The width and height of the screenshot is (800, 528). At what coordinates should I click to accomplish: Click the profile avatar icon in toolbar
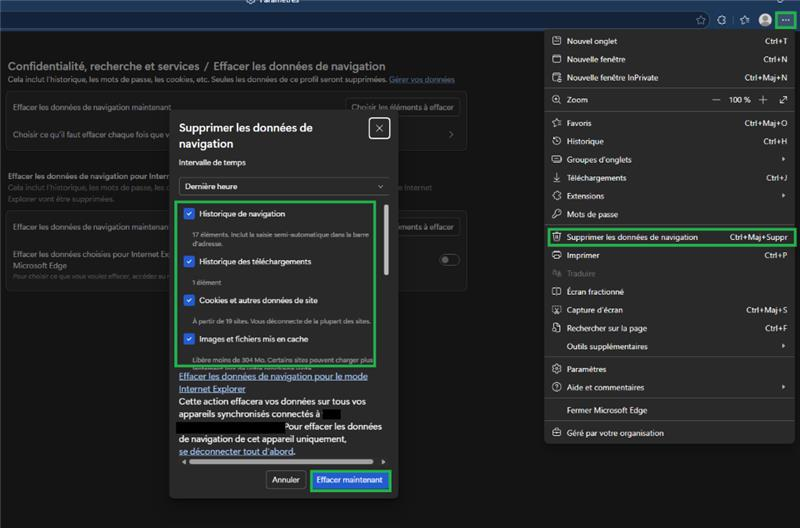pyautogui.click(x=765, y=20)
